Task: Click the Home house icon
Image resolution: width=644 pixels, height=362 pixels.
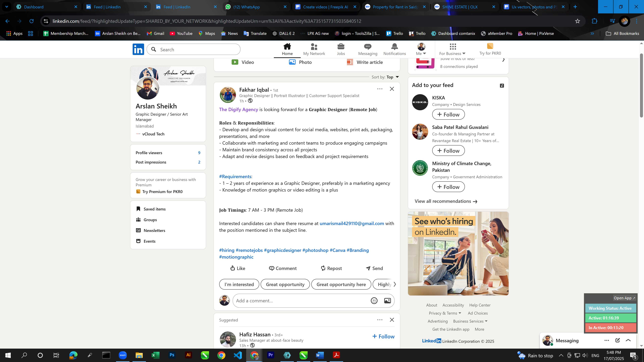Action: pos(287,46)
